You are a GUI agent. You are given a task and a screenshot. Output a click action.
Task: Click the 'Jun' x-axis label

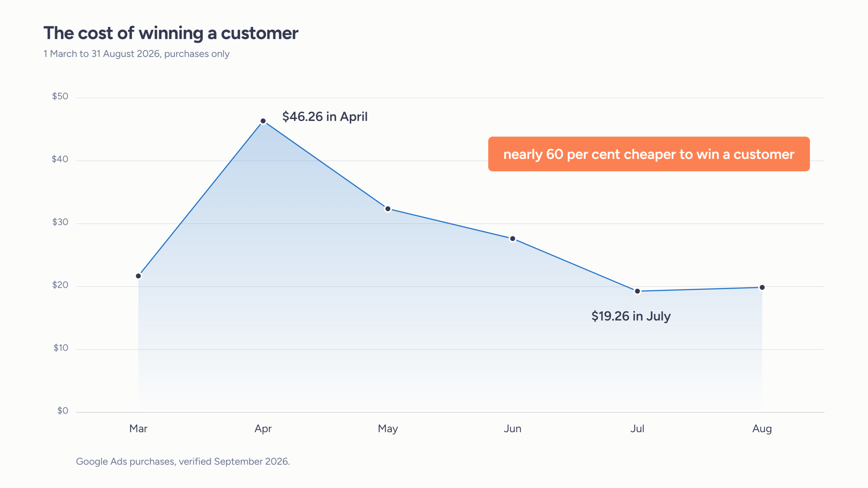(513, 429)
